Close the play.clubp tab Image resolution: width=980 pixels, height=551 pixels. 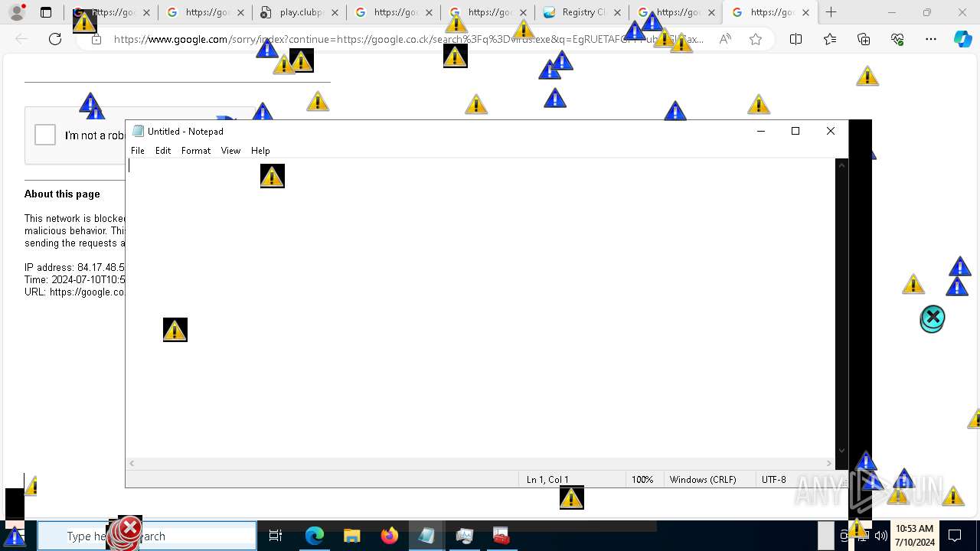(335, 12)
